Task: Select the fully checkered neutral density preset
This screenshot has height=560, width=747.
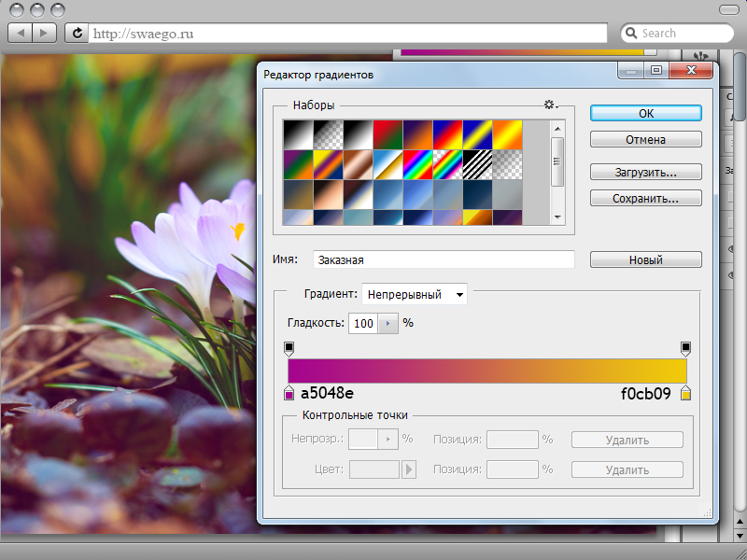Action: 507,165
